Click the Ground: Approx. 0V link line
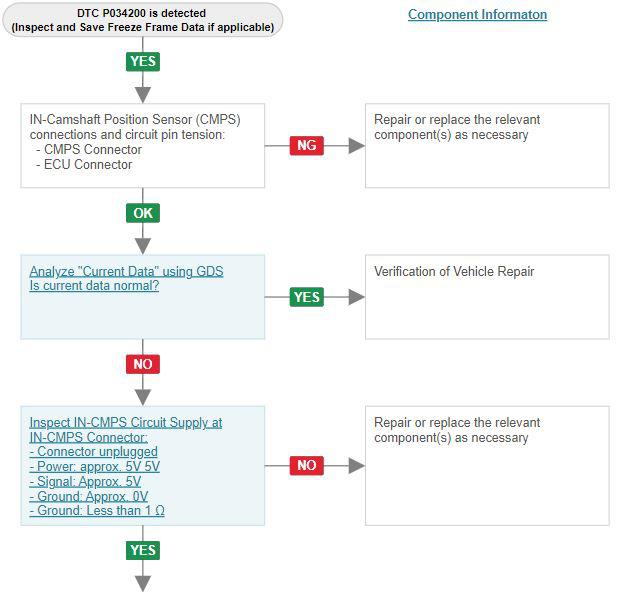 89,496
